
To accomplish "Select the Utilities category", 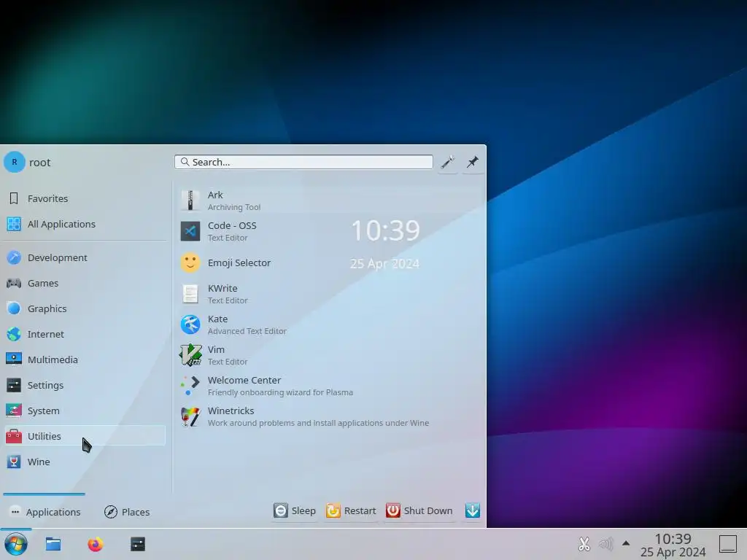I will point(85,436).
